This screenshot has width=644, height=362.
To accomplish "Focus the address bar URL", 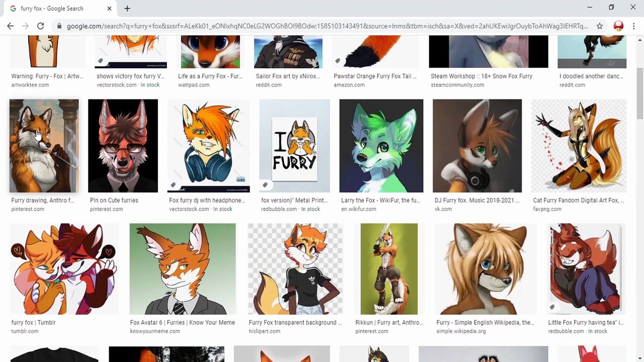I will coord(327,26).
